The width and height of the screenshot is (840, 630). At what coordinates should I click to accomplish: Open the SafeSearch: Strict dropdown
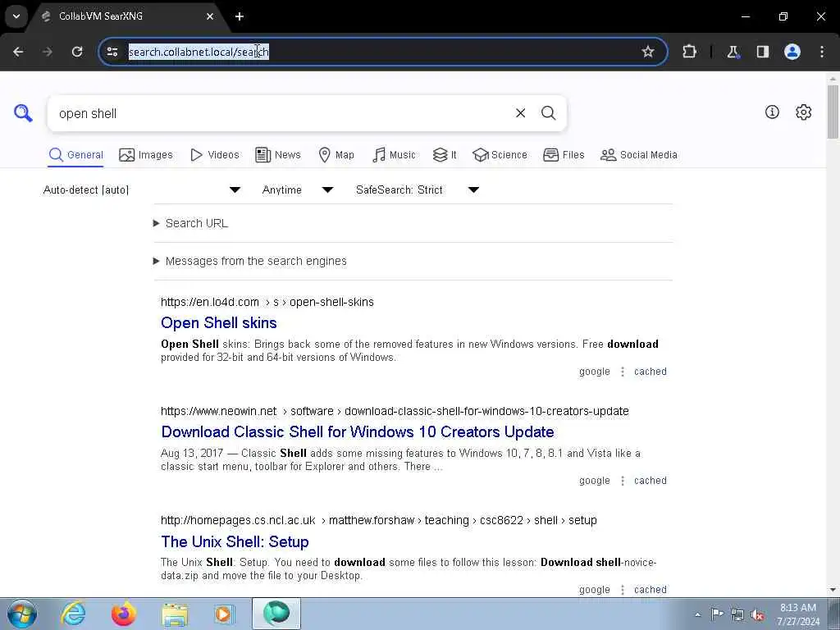tap(418, 189)
